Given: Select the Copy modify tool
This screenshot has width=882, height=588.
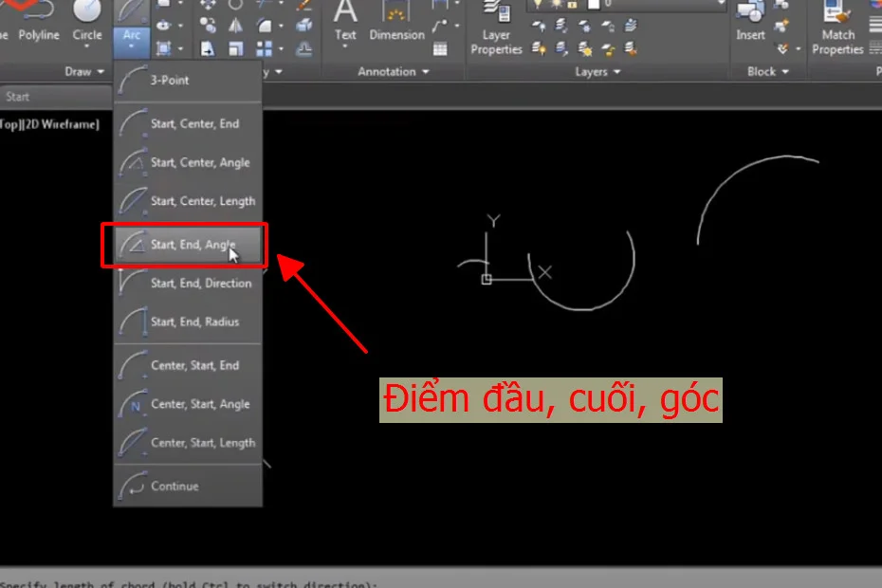Looking at the screenshot, I should pyautogui.click(x=208, y=25).
